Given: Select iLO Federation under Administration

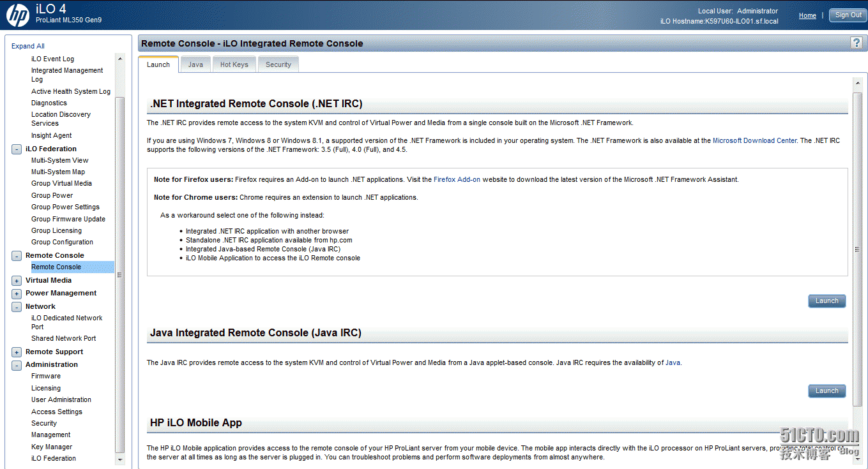Looking at the screenshot, I should point(54,458).
